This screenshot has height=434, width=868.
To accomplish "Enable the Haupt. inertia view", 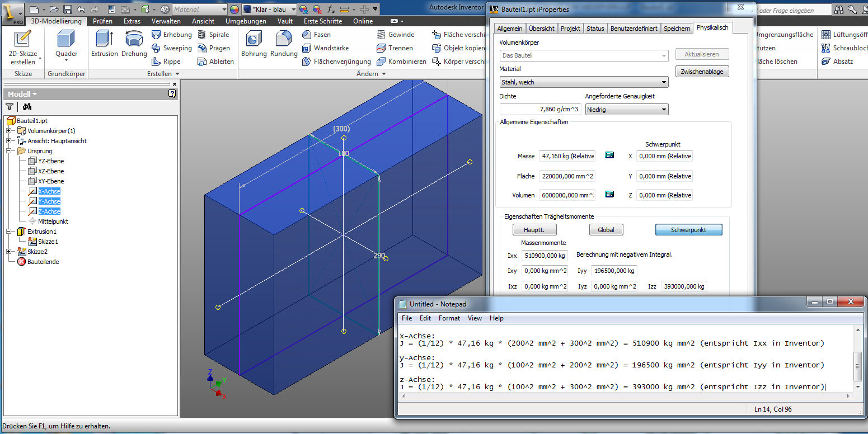I will [x=534, y=229].
